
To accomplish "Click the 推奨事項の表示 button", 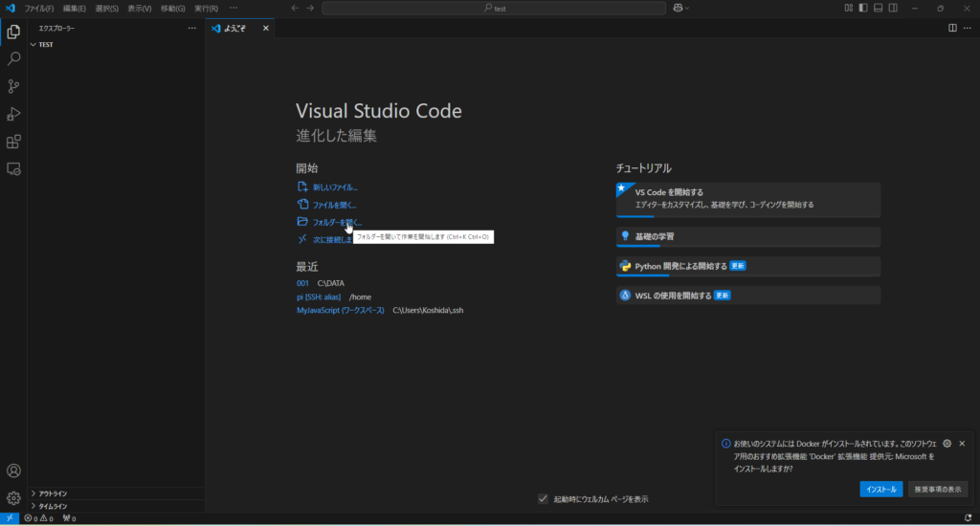I will coord(938,489).
